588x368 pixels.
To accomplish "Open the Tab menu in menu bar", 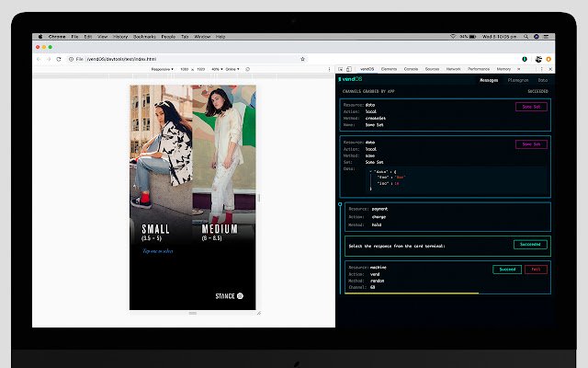I will coord(185,37).
